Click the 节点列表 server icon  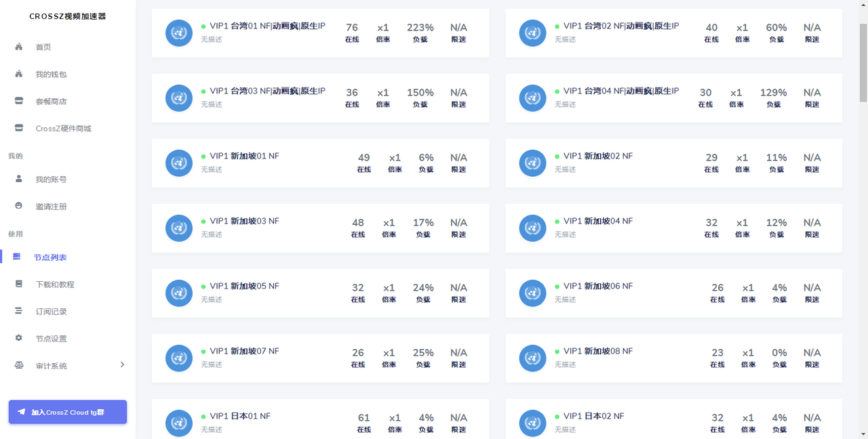point(17,257)
